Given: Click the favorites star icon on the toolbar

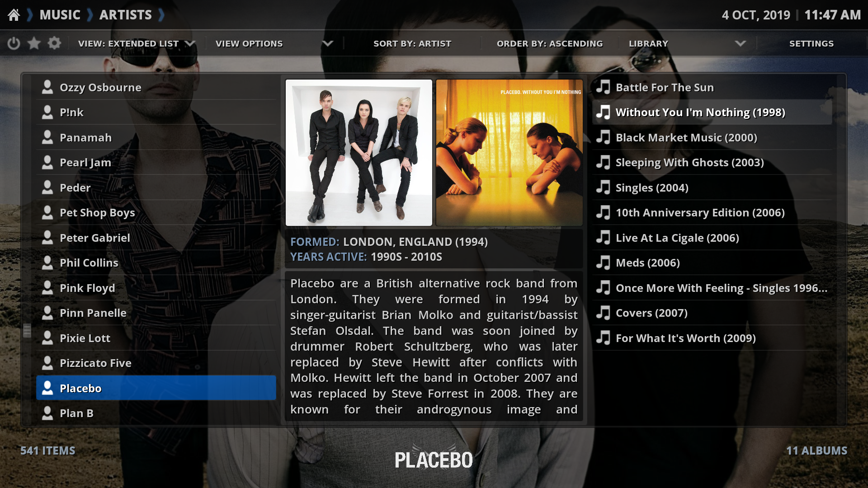Looking at the screenshot, I should [x=33, y=43].
